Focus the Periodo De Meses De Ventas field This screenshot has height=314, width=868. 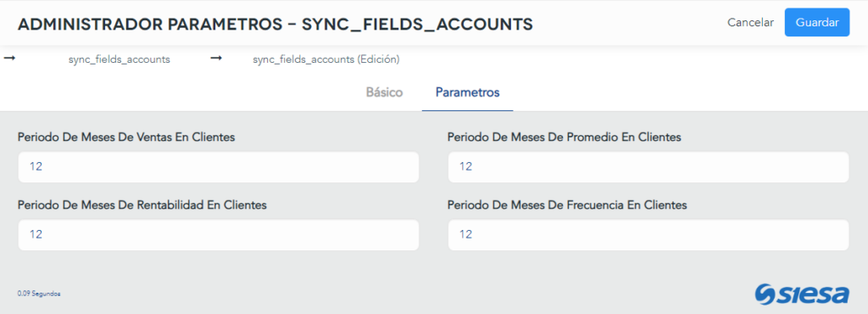coord(219,166)
